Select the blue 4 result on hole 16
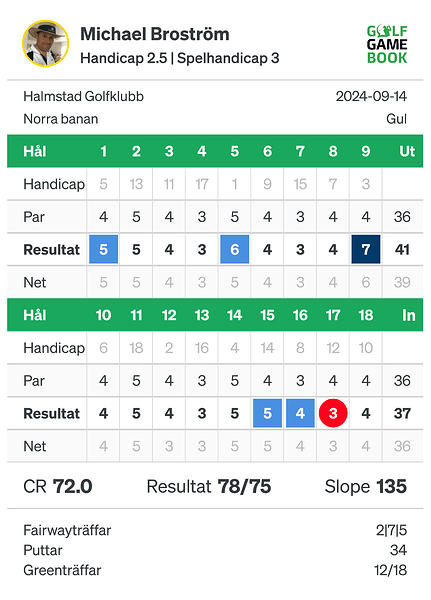431x600 pixels. [x=300, y=413]
